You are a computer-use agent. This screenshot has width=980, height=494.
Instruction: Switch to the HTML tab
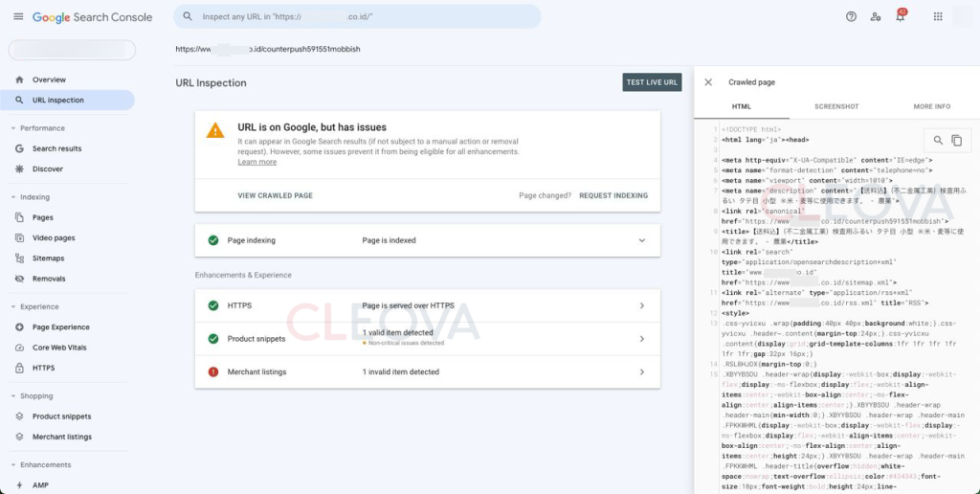pyautogui.click(x=742, y=106)
